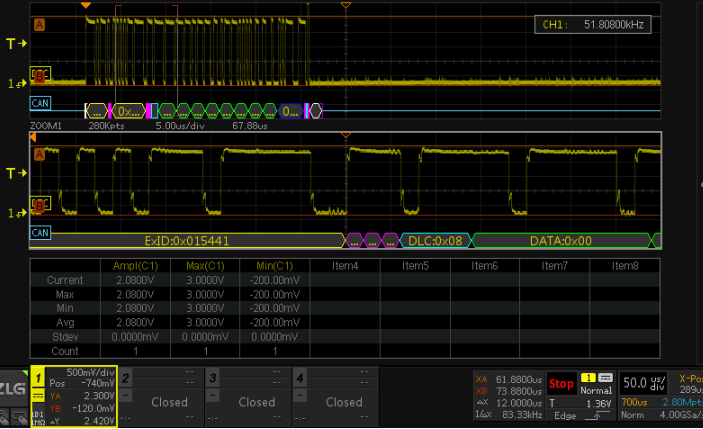Enable channel 4 via its number badge
This screenshot has height=429, width=703.
tap(300, 378)
